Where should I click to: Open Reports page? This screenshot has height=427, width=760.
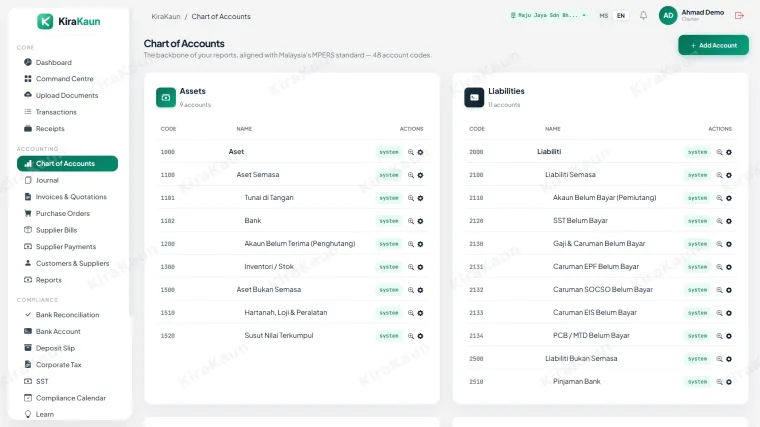click(x=43, y=280)
